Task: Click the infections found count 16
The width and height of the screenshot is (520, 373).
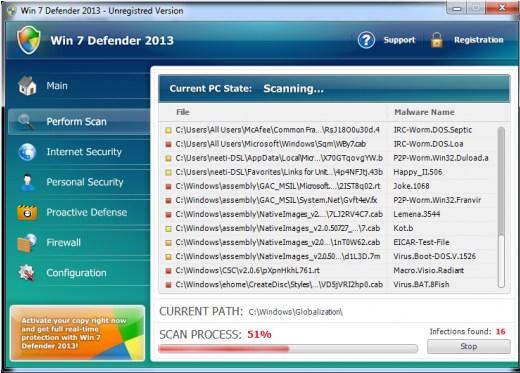Action: (500, 331)
